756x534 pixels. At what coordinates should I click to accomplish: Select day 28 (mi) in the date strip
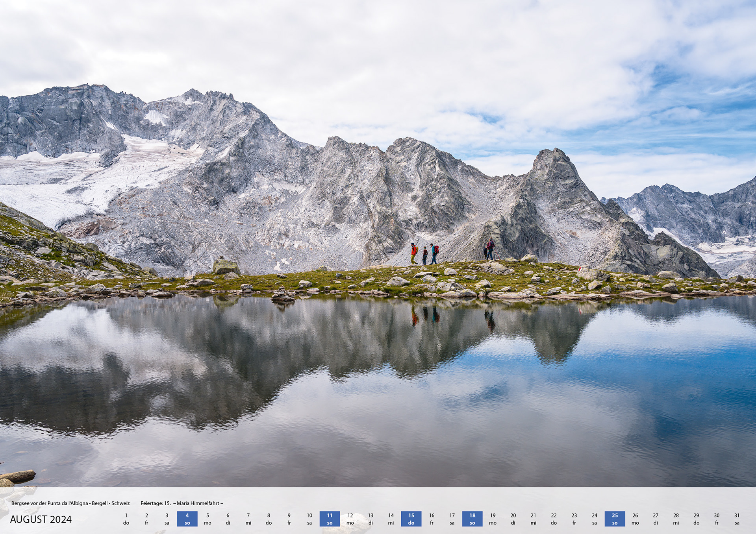coord(676,519)
